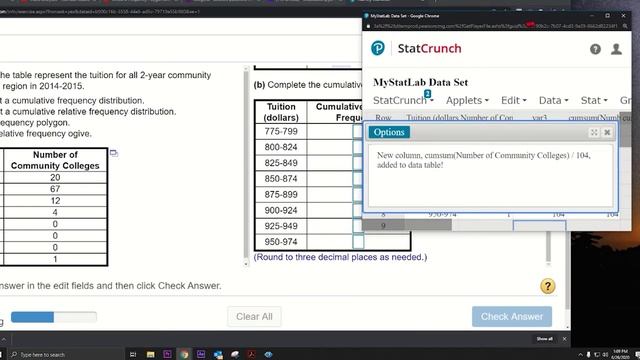Show hidden system tray icons
This screenshot has width=640, height=360.
(x=580, y=355)
